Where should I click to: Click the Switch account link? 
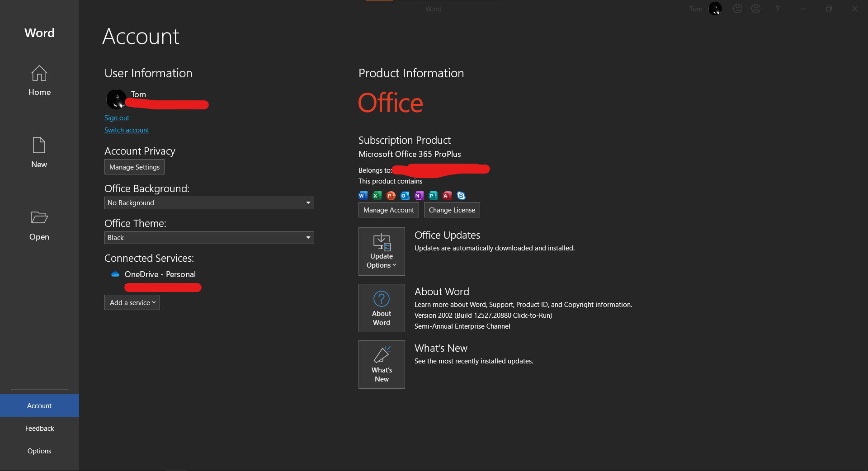coord(127,130)
